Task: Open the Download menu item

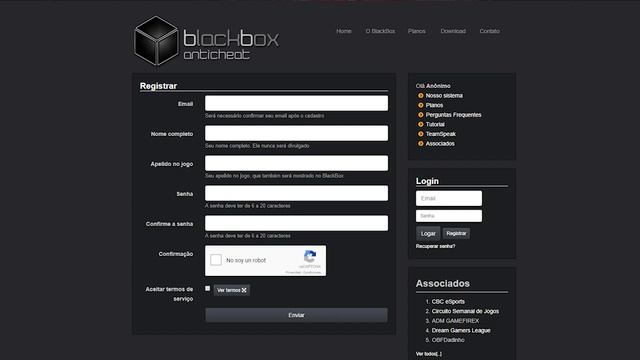Action: coord(453,31)
